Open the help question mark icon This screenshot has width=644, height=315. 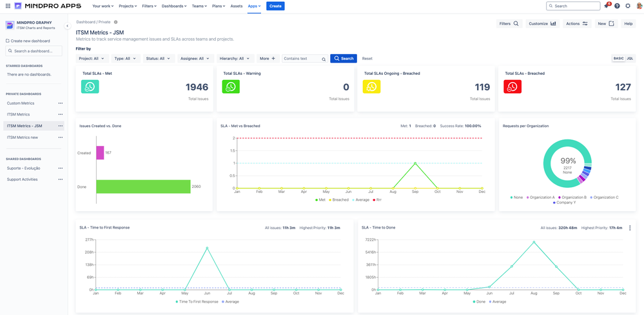pos(617,6)
